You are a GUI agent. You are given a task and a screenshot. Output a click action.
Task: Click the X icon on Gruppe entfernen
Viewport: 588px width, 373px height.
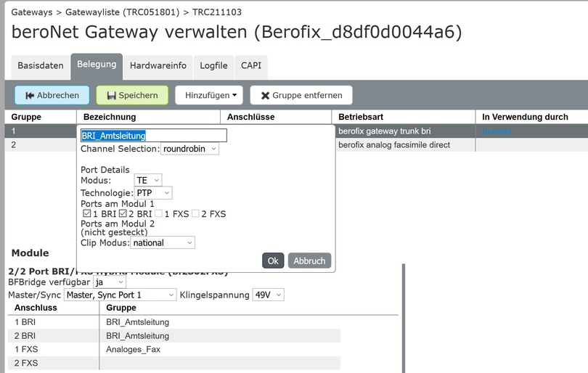click(265, 96)
